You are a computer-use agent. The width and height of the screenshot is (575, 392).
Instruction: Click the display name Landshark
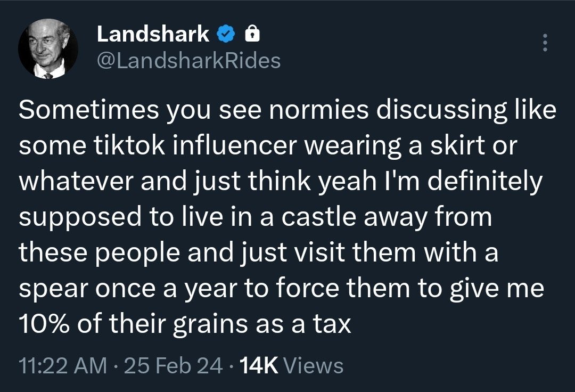tap(153, 35)
